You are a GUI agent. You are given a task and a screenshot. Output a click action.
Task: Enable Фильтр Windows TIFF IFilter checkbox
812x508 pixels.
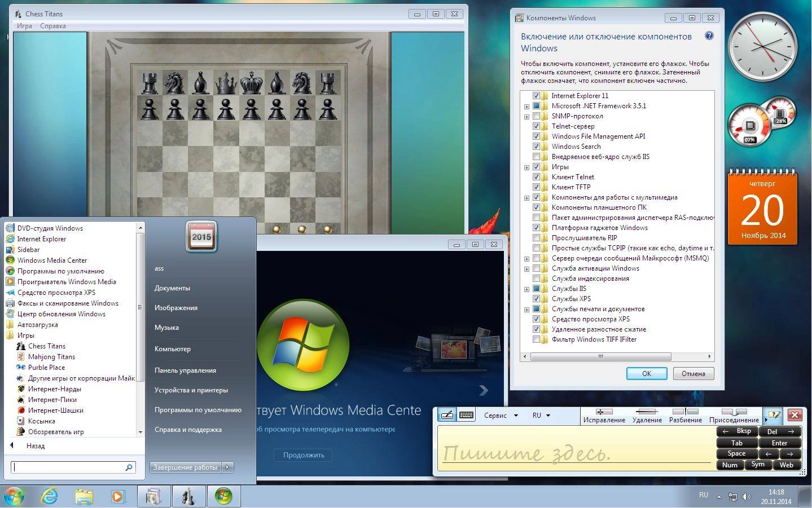click(x=536, y=339)
